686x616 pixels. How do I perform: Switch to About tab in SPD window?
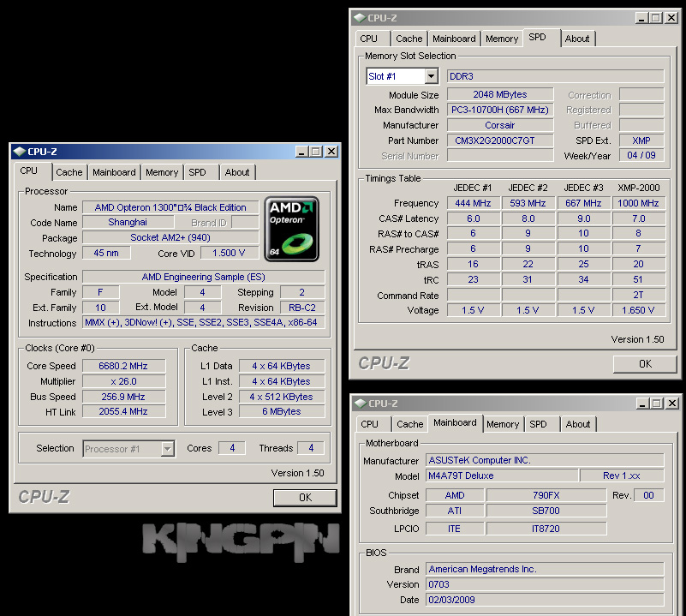click(577, 39)
